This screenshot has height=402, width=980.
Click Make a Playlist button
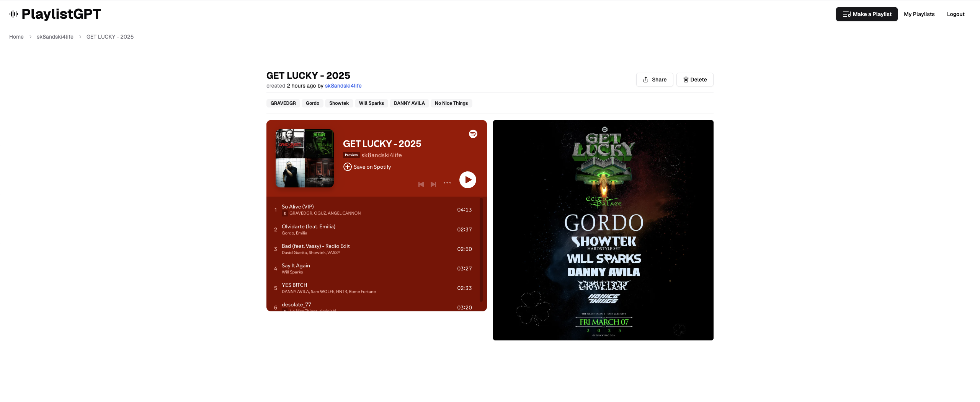[867, 14]
